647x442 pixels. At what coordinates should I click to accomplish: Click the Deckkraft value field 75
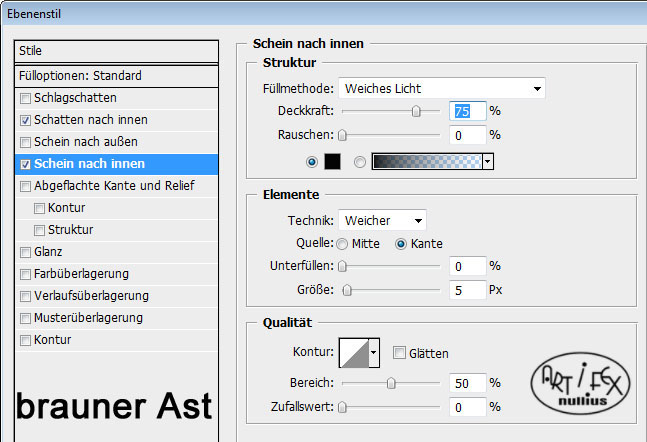click(x=468, y=111)
